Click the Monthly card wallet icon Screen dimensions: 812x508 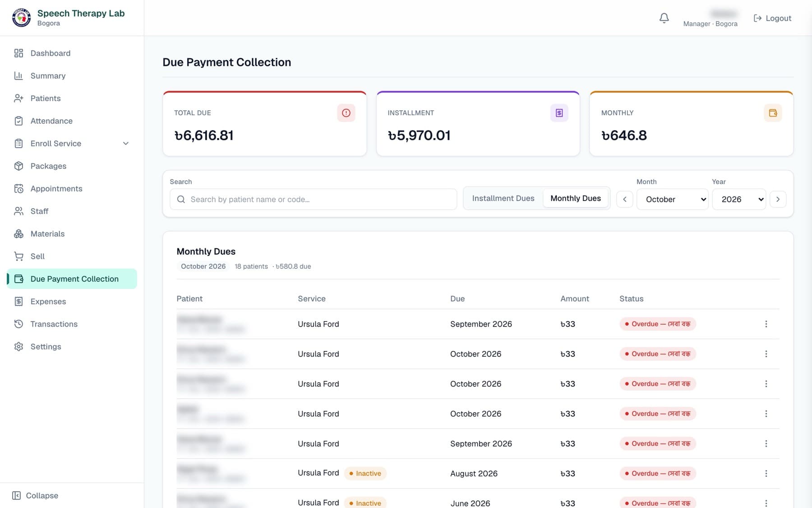click(x=773, y=113)
